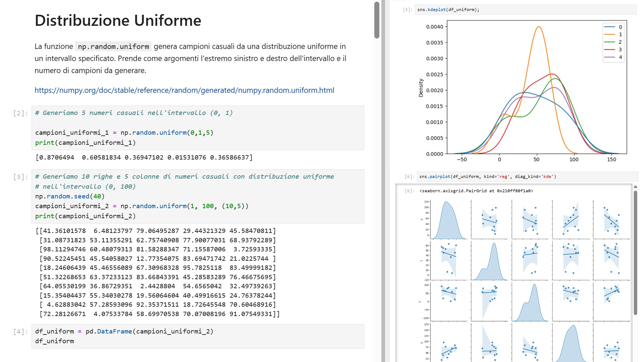644x362 pixels.
Task: Click the execution count label [5]
Action: click(x=407, y=9)
